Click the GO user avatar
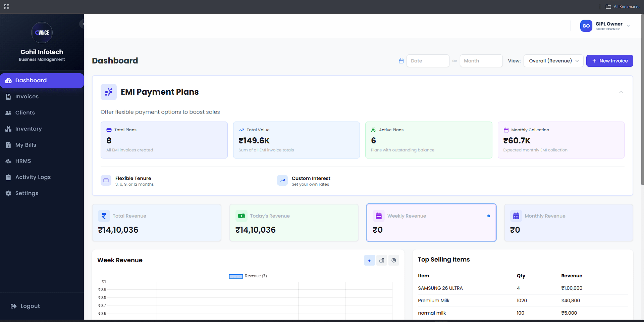The width and height of the screenshot is (644, 322). (586, 26)
